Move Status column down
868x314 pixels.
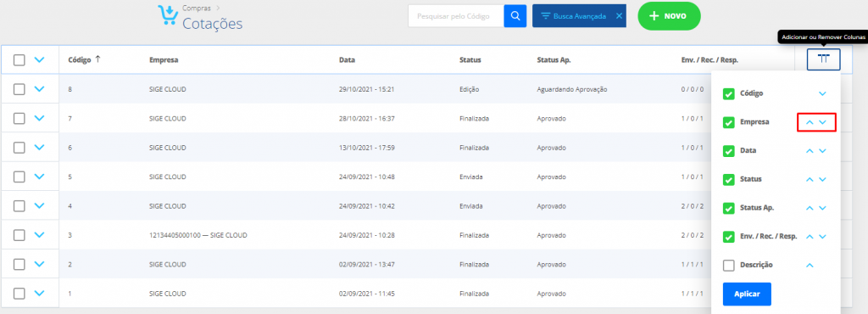coord(822,179)
